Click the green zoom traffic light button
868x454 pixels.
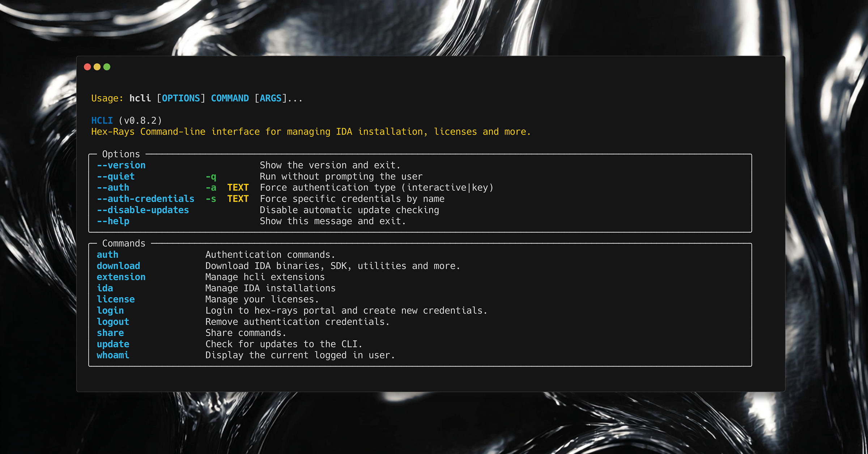coord(107,67)
